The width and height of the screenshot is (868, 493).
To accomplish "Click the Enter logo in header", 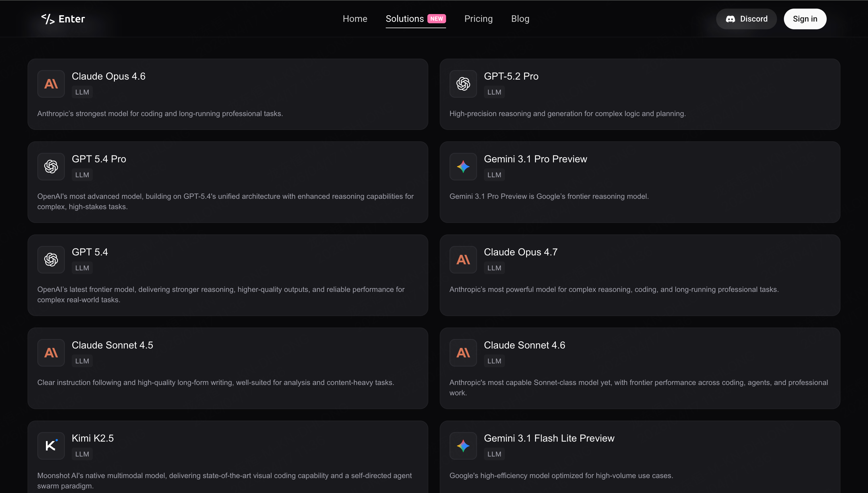I will coord(63,19).
